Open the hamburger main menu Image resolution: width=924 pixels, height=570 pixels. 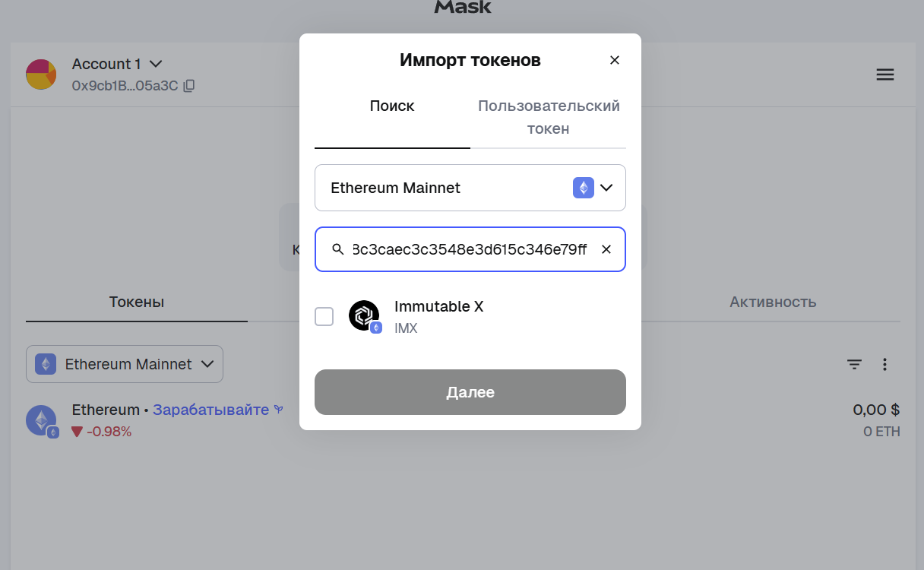click(885, 74)
